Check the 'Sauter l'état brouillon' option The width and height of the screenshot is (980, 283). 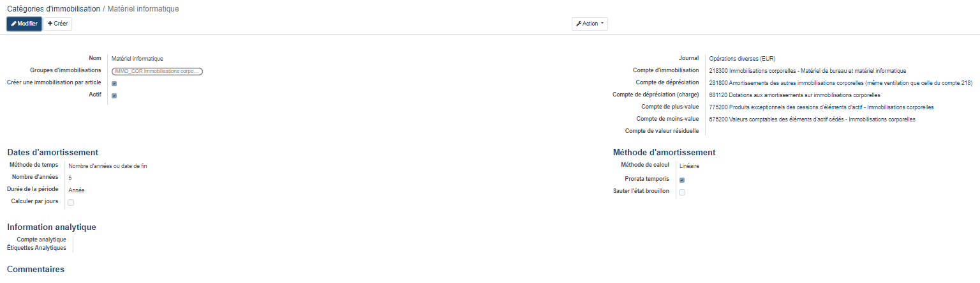pos(682,192)
